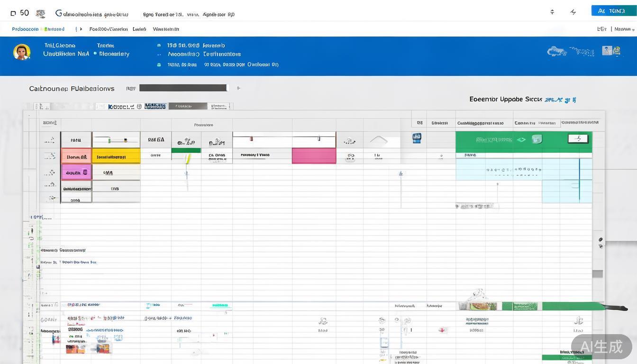The image size is (637, 364).
Task: Click the up-down sort arrows in top bar
Action: pos(552,12)
